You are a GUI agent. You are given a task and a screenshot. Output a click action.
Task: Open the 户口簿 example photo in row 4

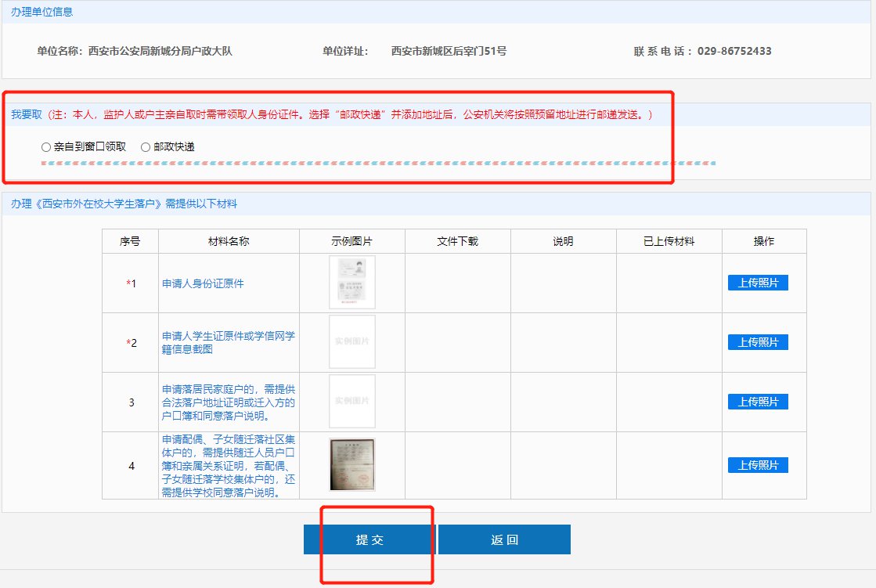click(351, 464)
